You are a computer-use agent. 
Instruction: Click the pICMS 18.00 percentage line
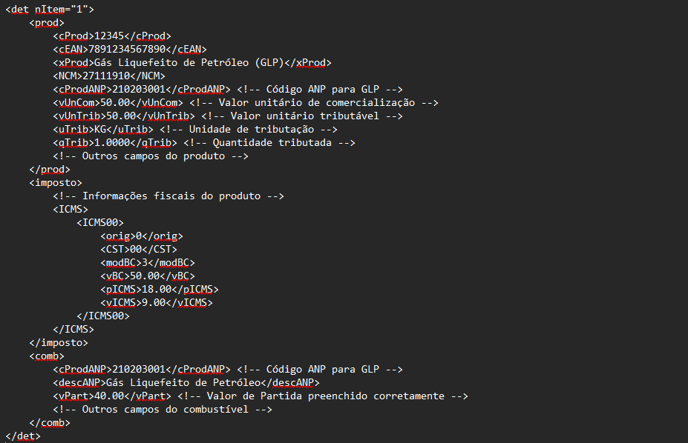159,289
